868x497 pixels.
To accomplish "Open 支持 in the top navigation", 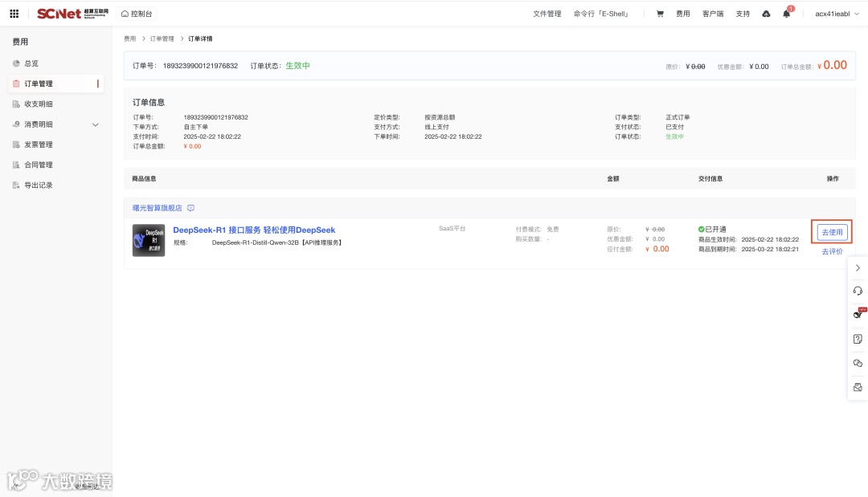I will [743, 14].
